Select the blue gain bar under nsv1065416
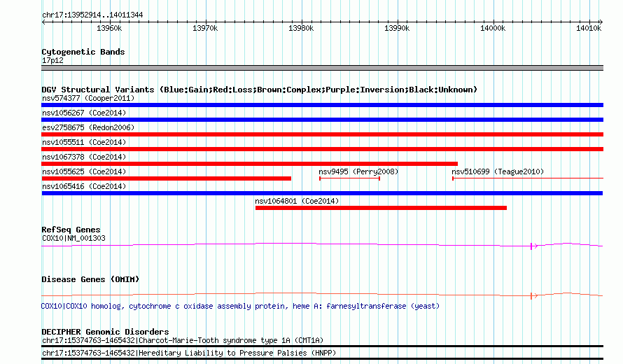Screen dimensions: 623x364 (322, 193)
